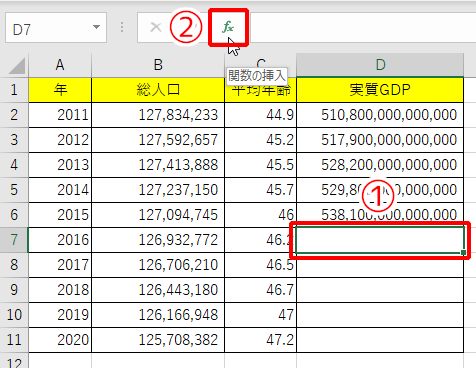The height and width of the screenshot is (368, 476).
Task: Click the selected cell D7
Action: (x=380, y=240)
